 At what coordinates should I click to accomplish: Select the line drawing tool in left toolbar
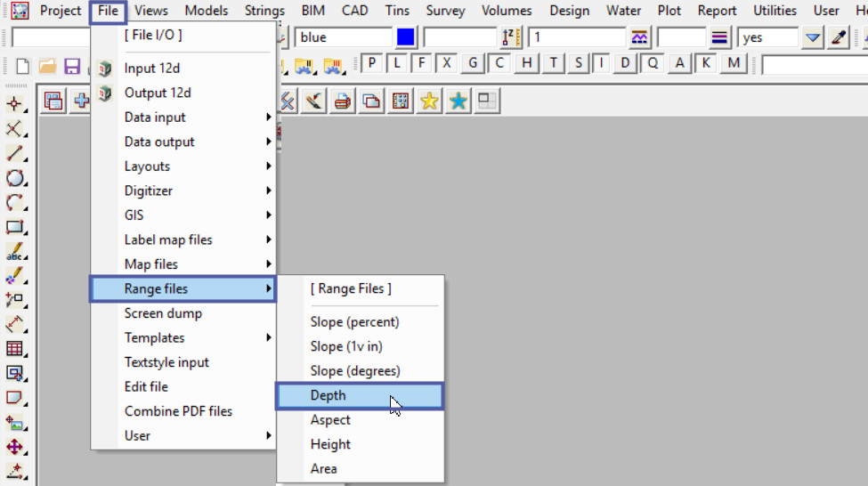pos(15,153)
